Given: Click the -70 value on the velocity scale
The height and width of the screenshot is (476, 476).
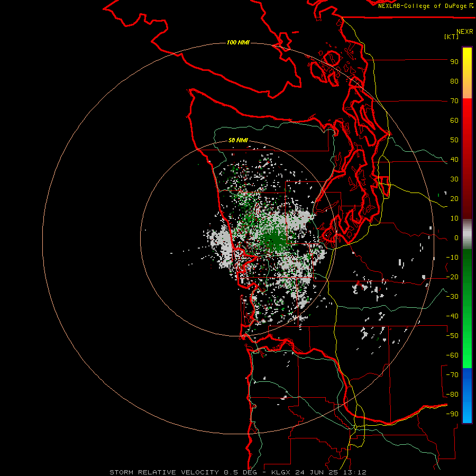Looking at the screenshot, I should (452, 375).
